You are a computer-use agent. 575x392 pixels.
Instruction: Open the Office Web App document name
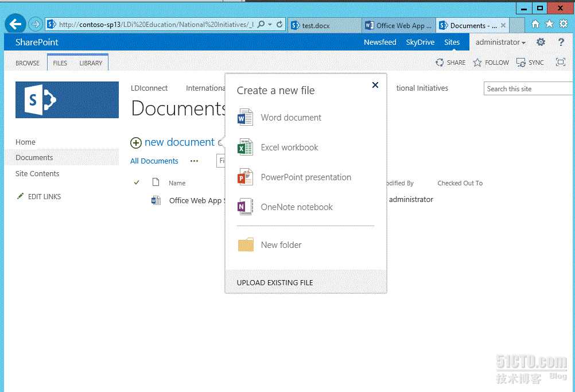tap(197, 200)
